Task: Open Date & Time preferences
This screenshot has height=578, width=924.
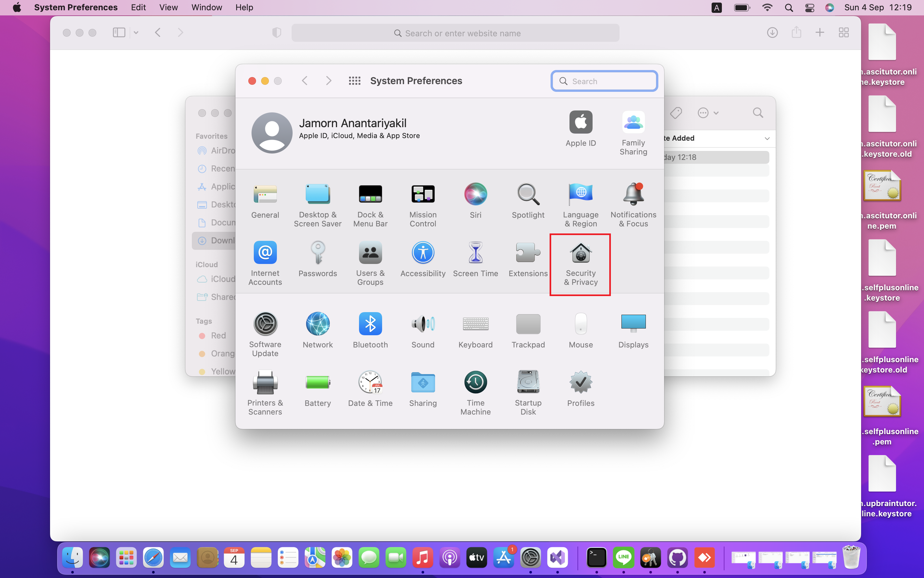Action: [x=370, y=390]
